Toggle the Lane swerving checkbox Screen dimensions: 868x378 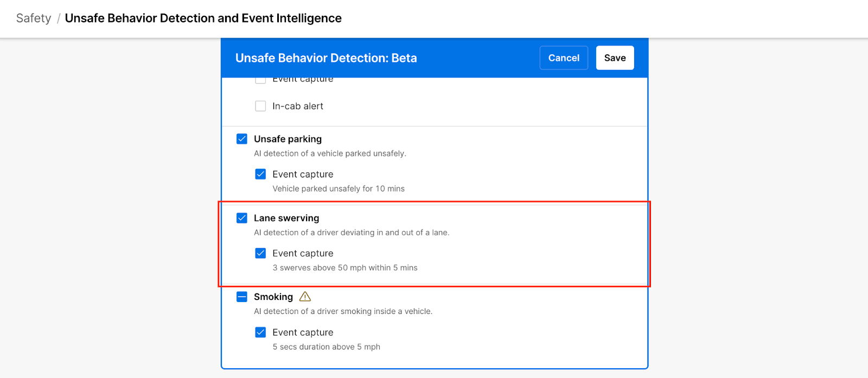pyautogui.click(x=242, y=218)
